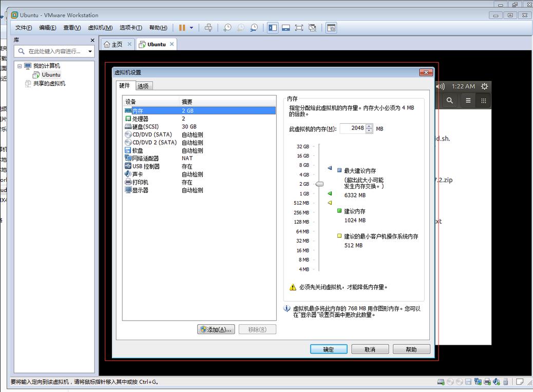
Task: Click the message log status bar icon
Action: coord(520,382)
